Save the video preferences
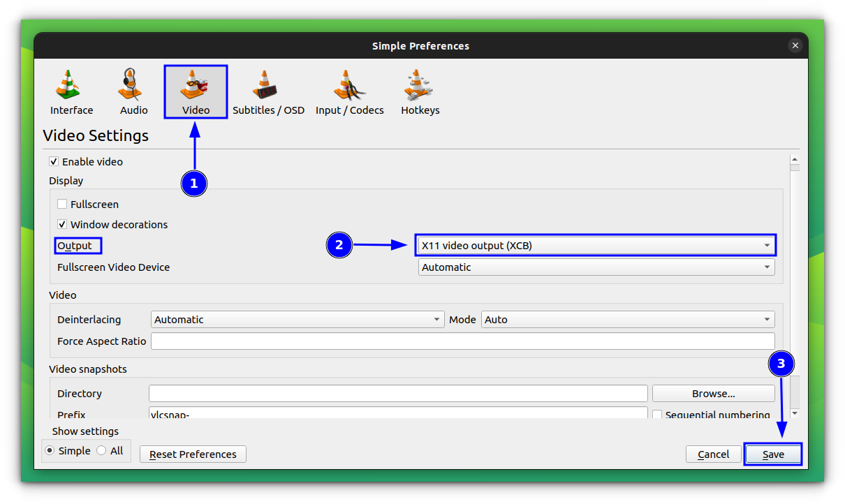This screenshot has height=504, width=845. (x=773, y=454)
